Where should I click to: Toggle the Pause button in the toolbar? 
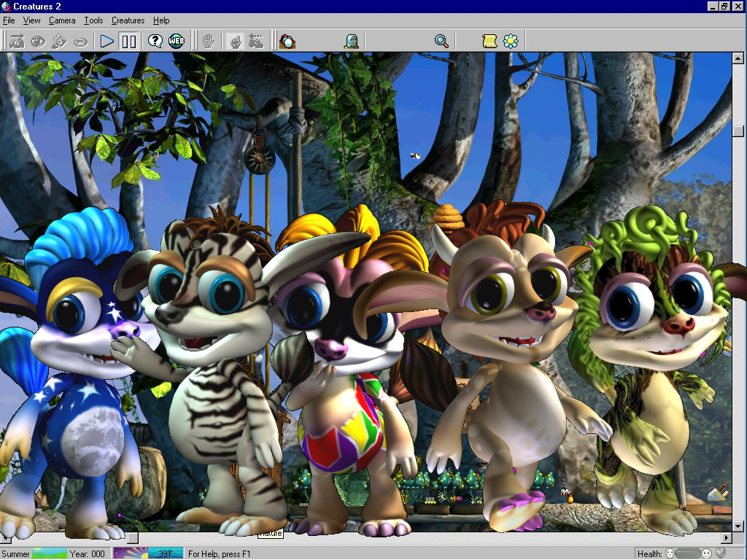pyautogui.click(x=129, y=42)
